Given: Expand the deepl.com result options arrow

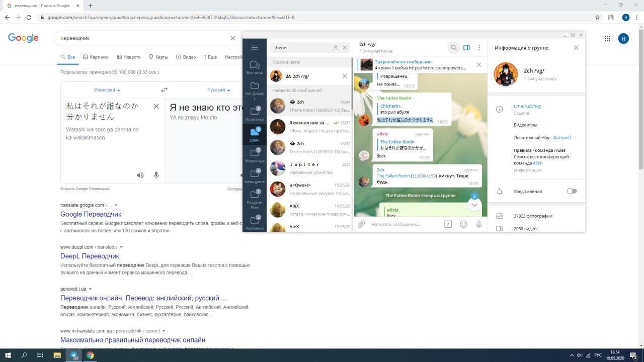Looking at the screenshot, I should 121,247.
